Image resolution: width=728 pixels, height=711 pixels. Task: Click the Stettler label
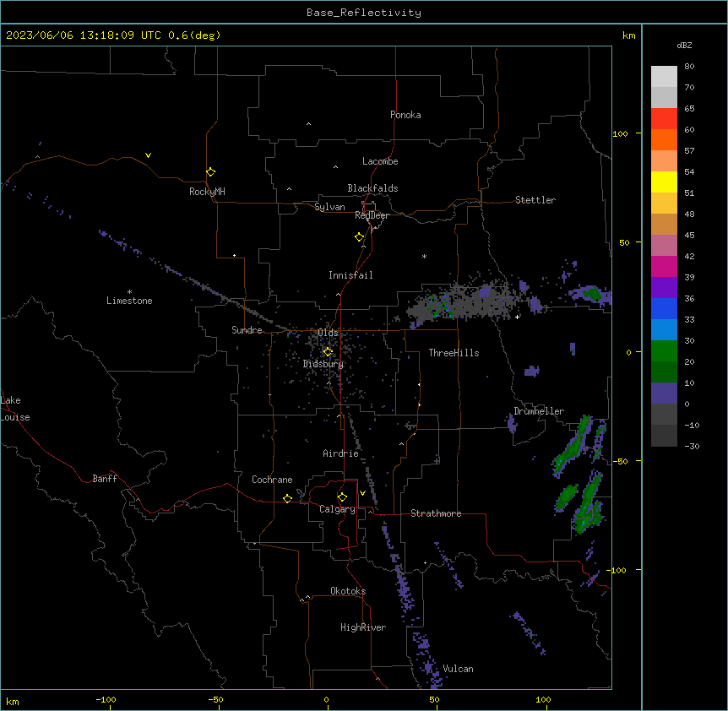pos(535,200)
